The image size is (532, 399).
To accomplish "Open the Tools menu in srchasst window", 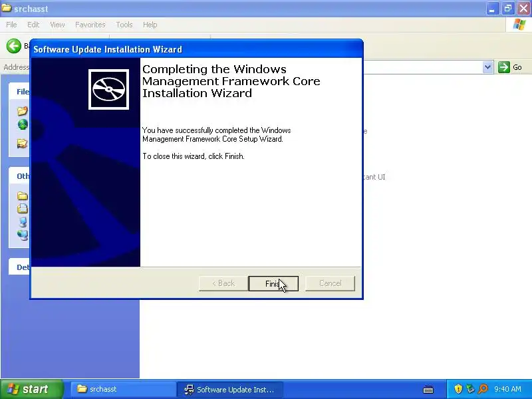I will [x=124, y=25].
